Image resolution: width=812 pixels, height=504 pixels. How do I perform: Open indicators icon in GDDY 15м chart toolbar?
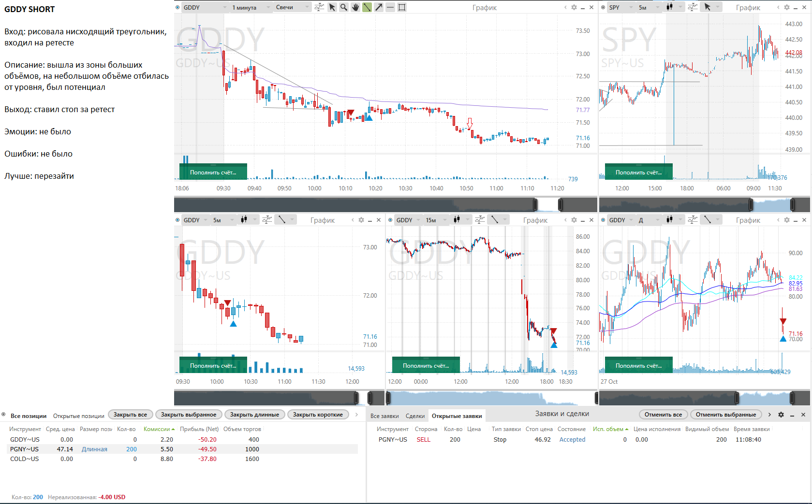click(480, 220)
